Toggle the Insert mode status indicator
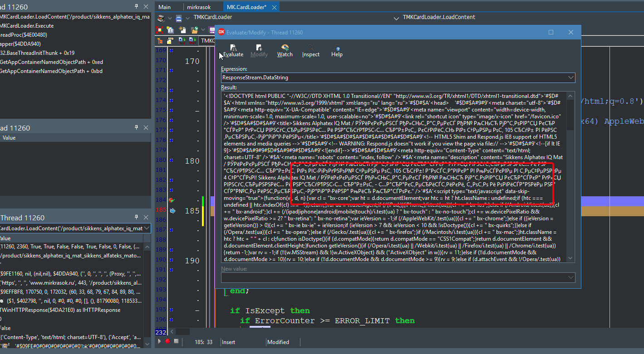Viewport: 644px width, 354px height. [229, 342]
